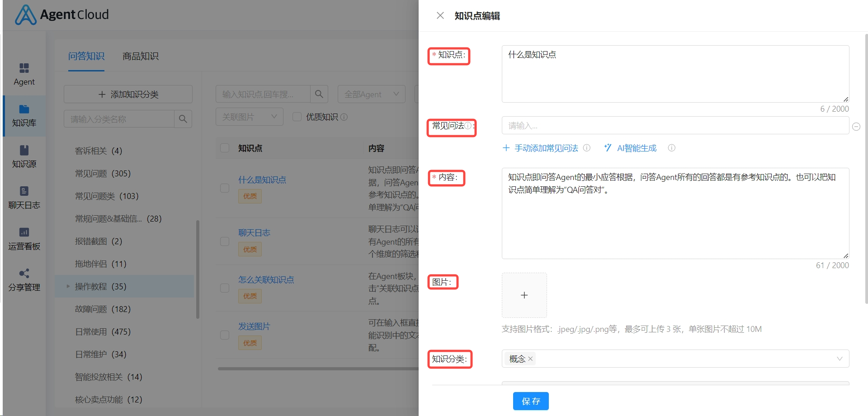The height and width of the screenshot is (416, 868).
Task: Open the 知识分类 dropdown arrow
Action: [840, 359]
